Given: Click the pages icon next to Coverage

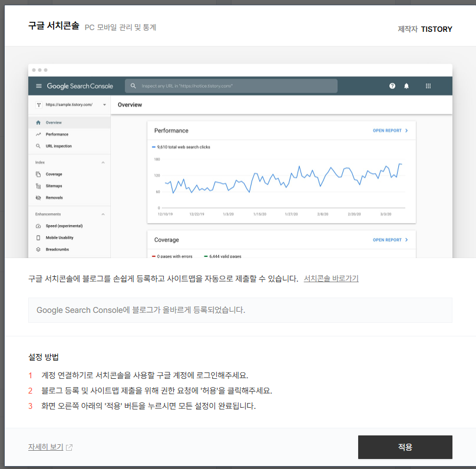Looking at the screenshot, I should [38, 174].
